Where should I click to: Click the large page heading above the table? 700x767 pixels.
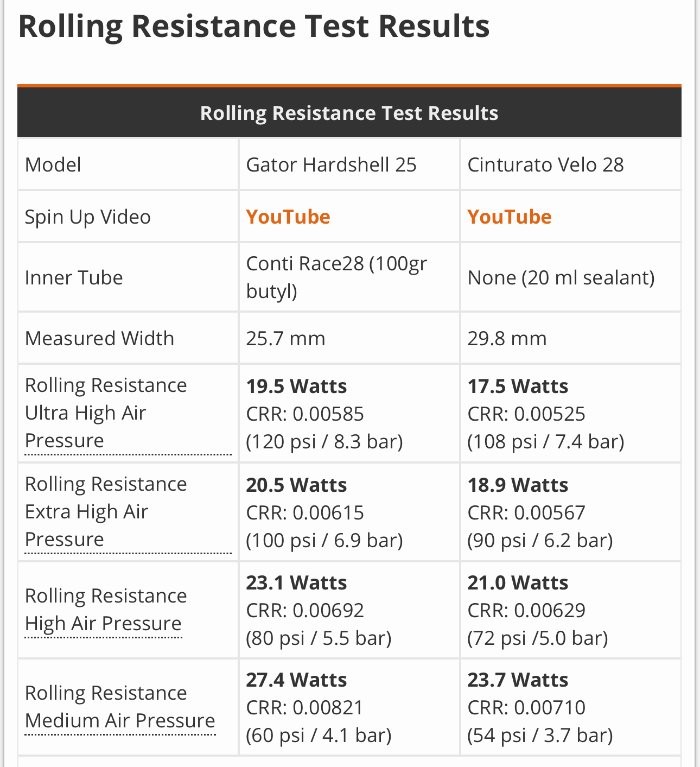coord(254,26)
